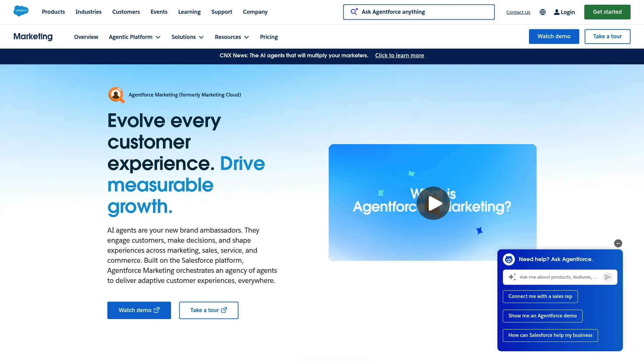Open the Support menu
The height and width of the screenshot is (362, 644).
(222, 12)
